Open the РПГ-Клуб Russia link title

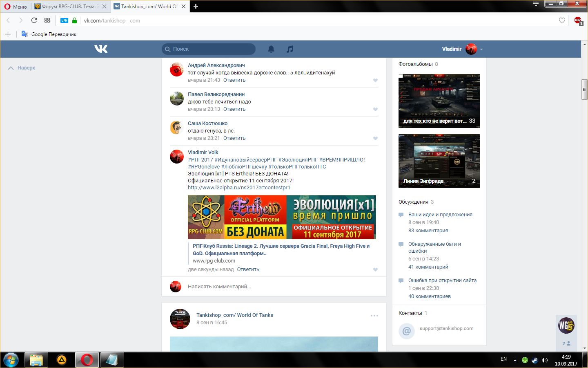(281, 250)
